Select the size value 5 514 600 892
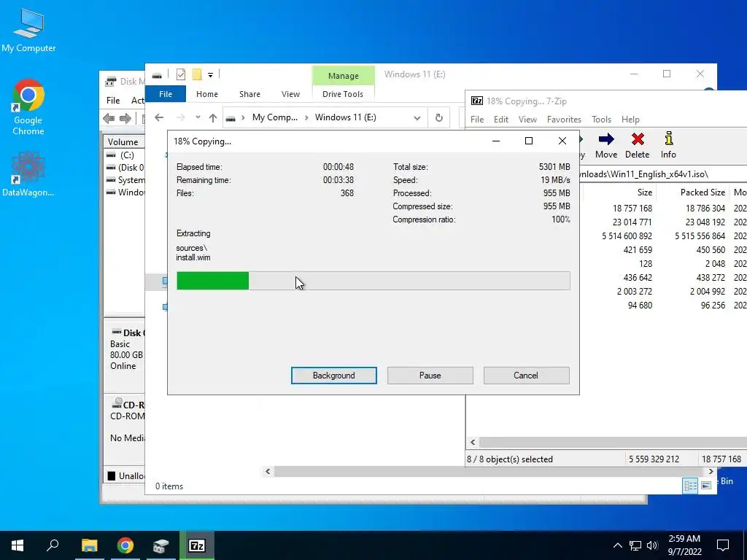Viewport: 747px width, 560px height. click(627, 236)
